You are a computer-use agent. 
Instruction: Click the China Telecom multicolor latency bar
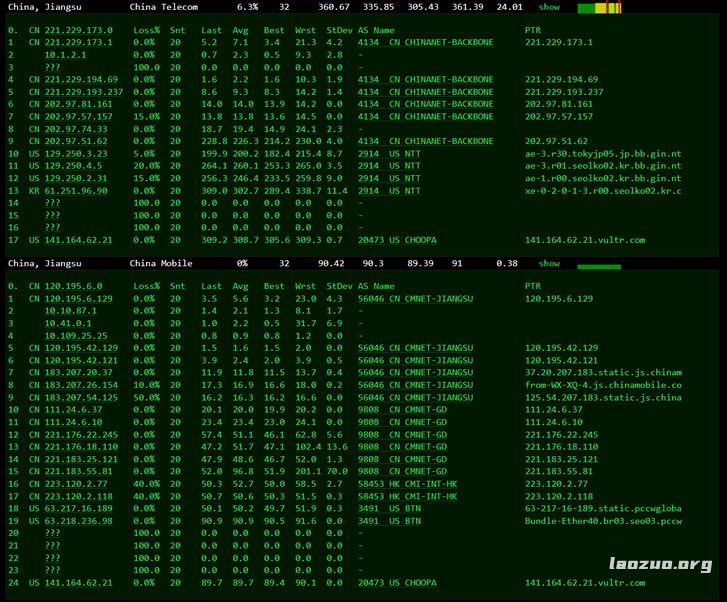coord(599,8)
